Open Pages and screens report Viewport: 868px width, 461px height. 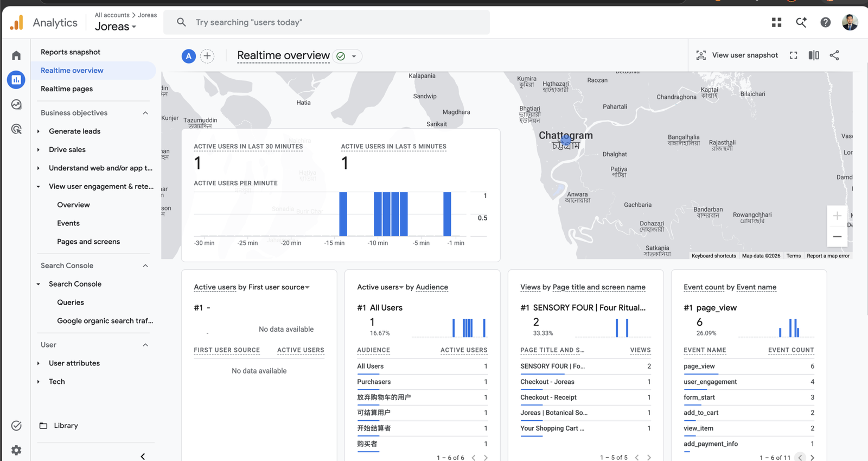[x=88, y=242]
